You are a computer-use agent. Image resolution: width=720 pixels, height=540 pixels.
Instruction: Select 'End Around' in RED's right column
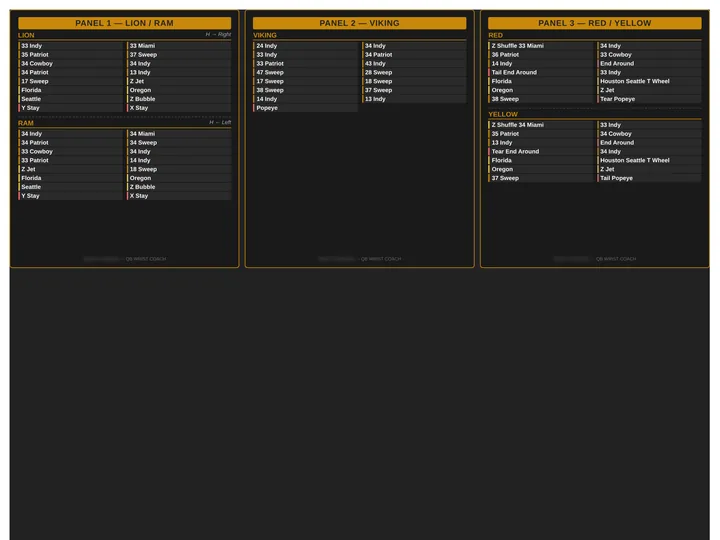(649, 63)
